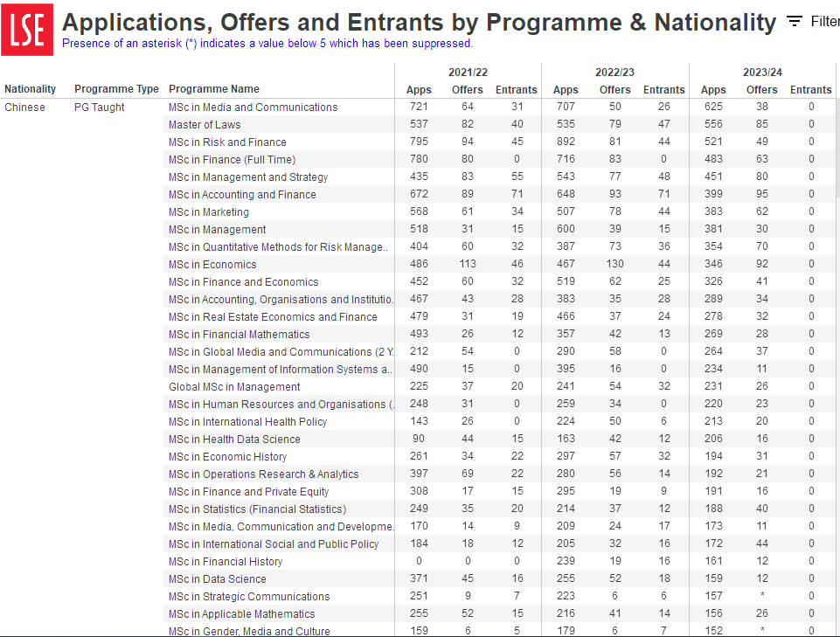Click 721 apps for Media and Communications

(x=419, y=107)
